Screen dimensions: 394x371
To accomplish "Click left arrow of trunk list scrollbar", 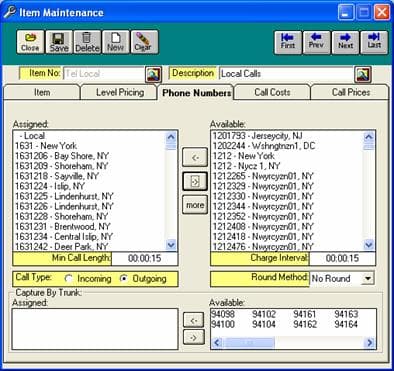I will click(x=217, y=343).
